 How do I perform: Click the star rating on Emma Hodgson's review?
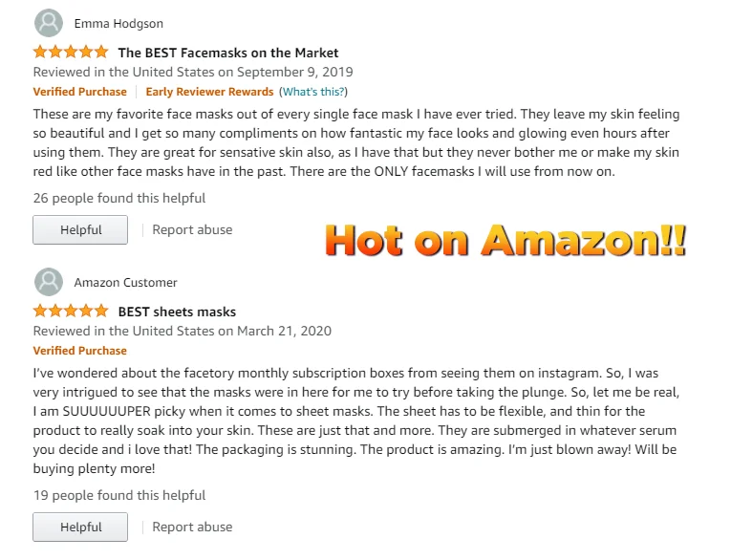tap(71, 52)
